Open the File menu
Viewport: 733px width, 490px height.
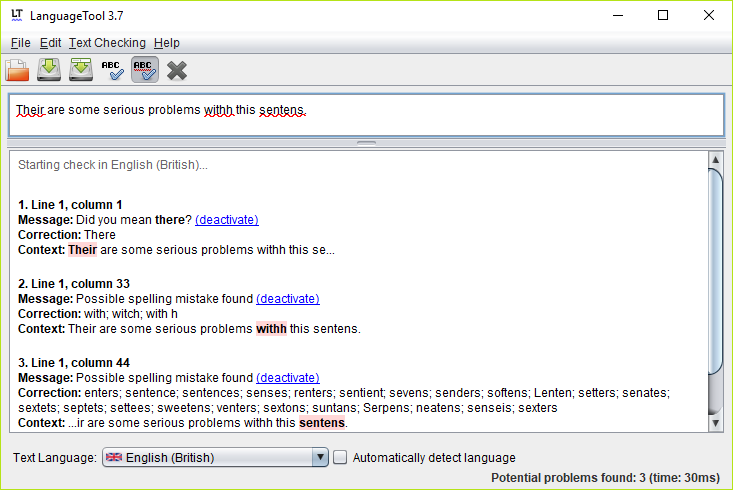pyautogui.click(x=20, y=43)
